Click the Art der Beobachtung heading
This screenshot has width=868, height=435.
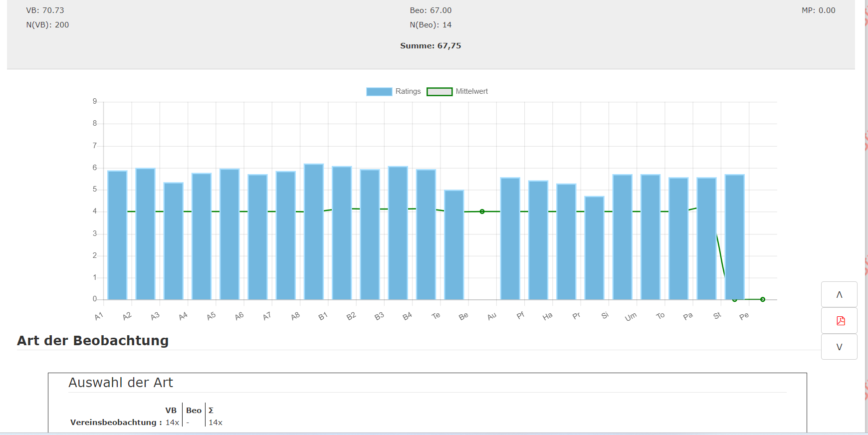pos(93,340)
